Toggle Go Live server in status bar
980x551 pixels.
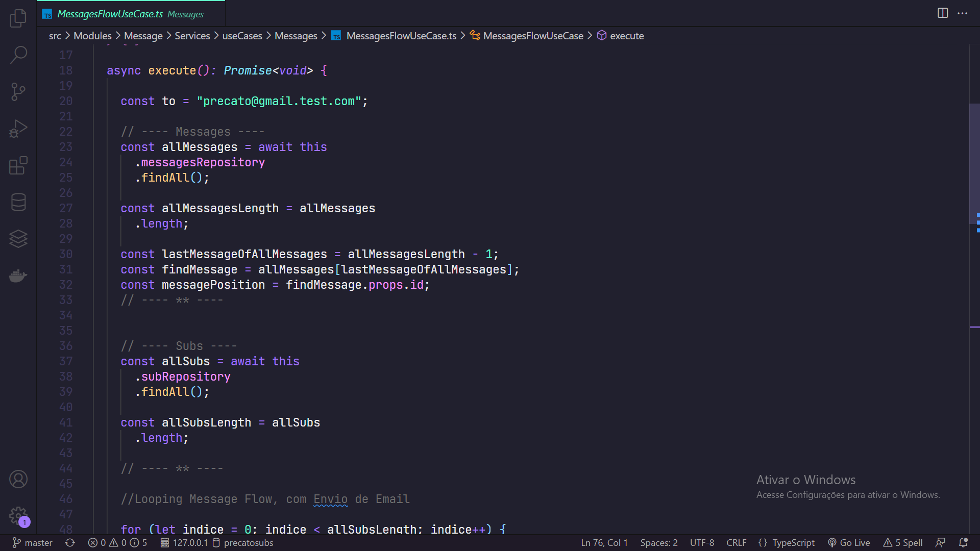coord(849,542)
